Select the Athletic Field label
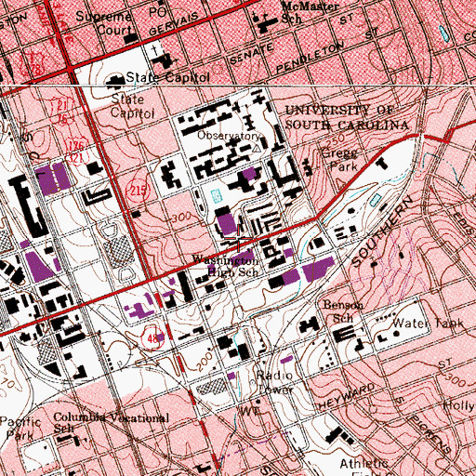The height and width of the screenshot is (476, 476). point(364,469)
